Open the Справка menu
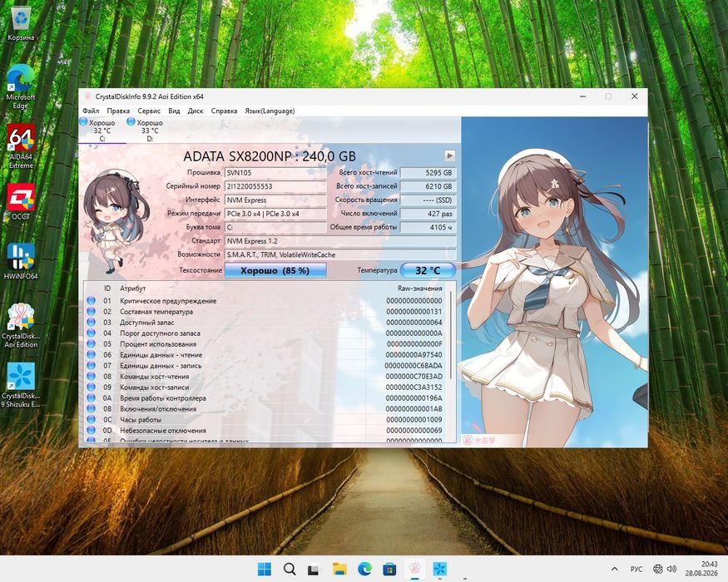This screenshot has width=728, height=582. [224, 111]
